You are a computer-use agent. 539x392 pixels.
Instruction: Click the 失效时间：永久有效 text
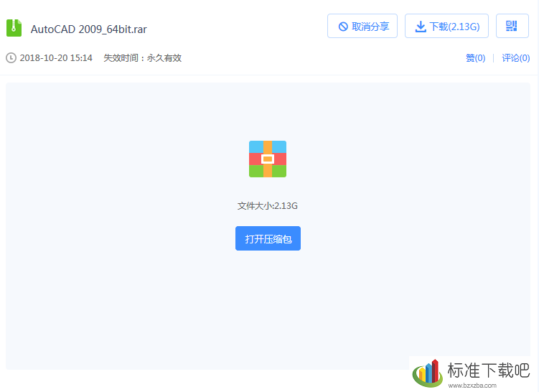point(143,57)
